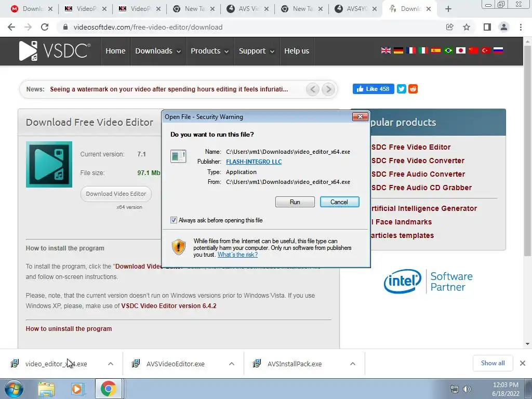Expand the Products nav menu
Viewport: 532px width, 399px height.
pyautogui.click(x=210, y=51)
